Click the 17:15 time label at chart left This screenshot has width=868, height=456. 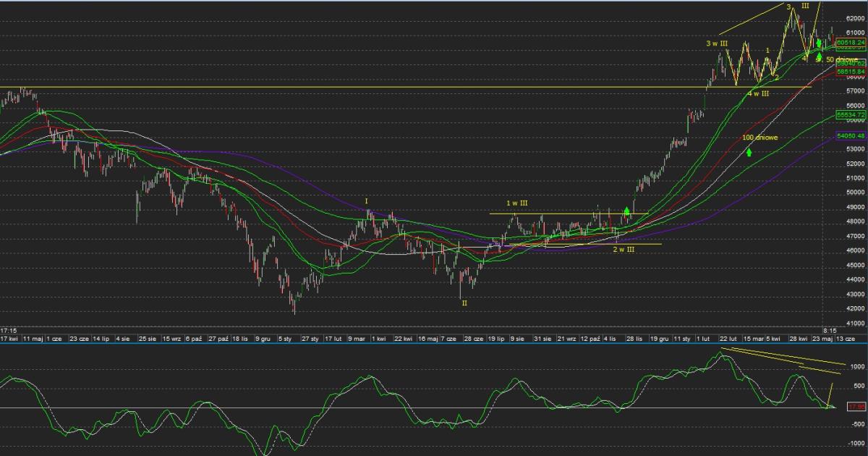click(9, 330)
